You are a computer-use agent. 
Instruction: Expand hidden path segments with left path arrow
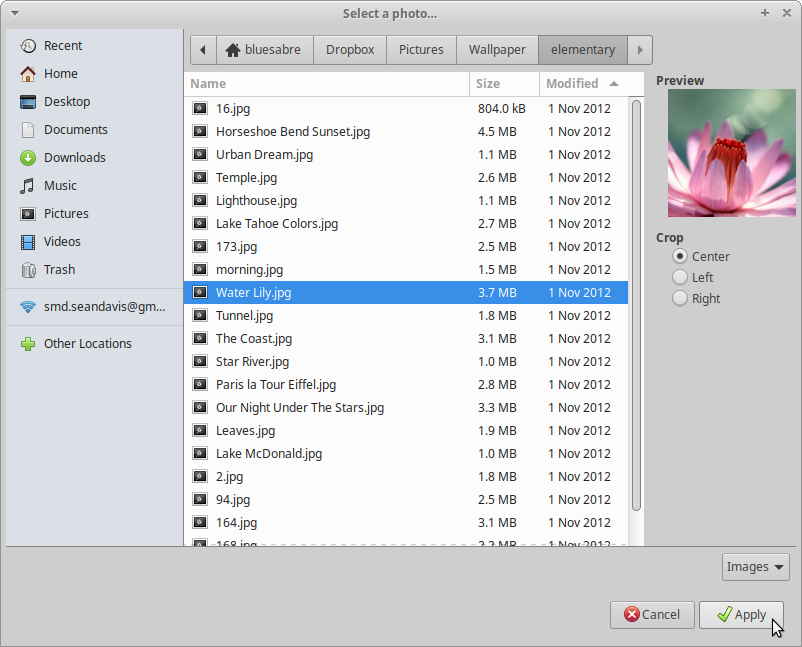202,49
